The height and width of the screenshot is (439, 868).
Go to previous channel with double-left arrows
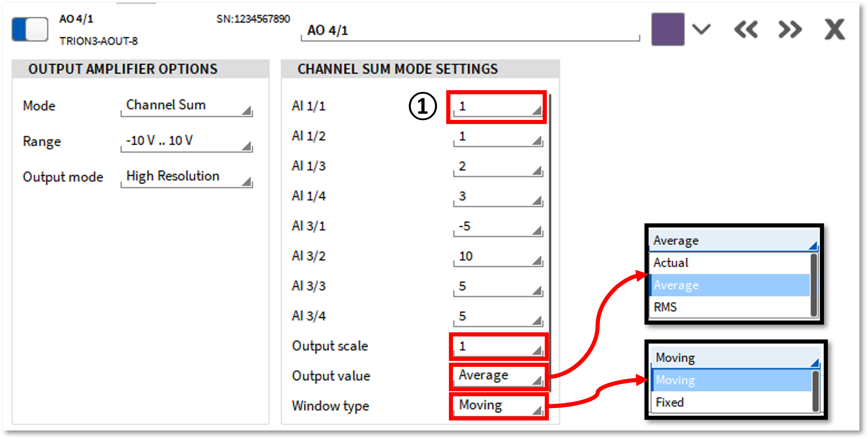point(746,30)
